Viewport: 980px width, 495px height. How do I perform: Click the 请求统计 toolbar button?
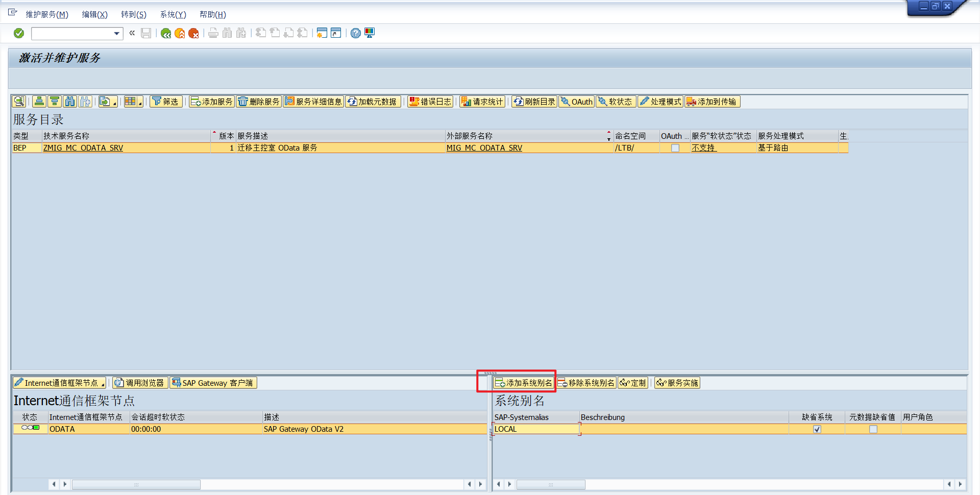pos(482,102)
